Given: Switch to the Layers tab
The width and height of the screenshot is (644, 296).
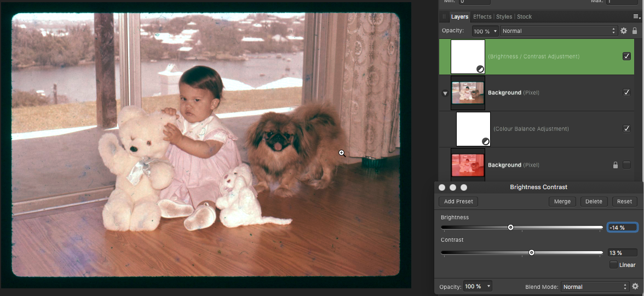Looking at the screenshot, I should [459, 17].
